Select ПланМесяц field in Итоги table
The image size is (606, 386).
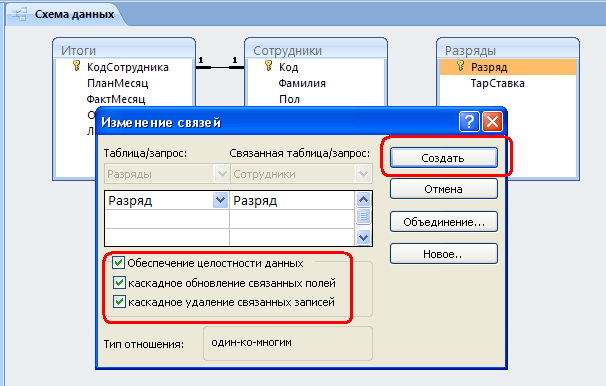pos(117,83)
